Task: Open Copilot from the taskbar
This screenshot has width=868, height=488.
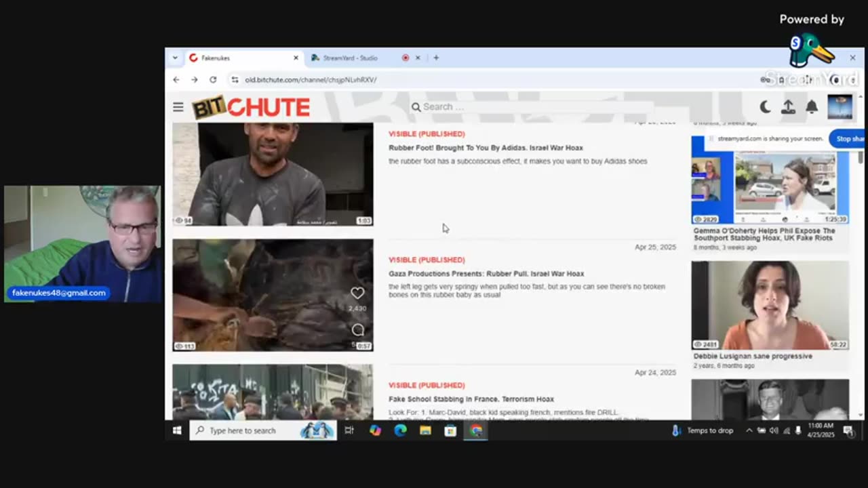Action: click(375, 430)
